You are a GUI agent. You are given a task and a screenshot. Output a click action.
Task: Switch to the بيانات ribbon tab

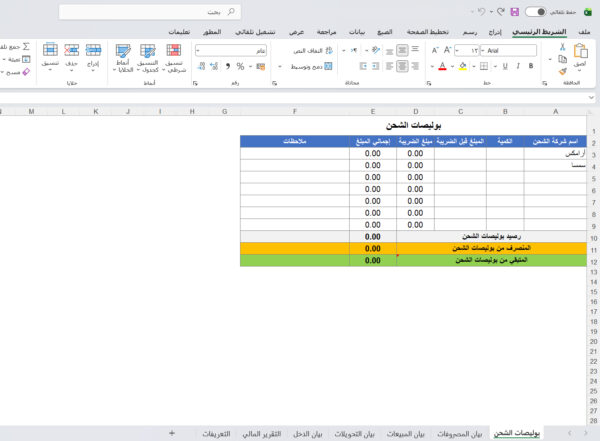point(357,32)
